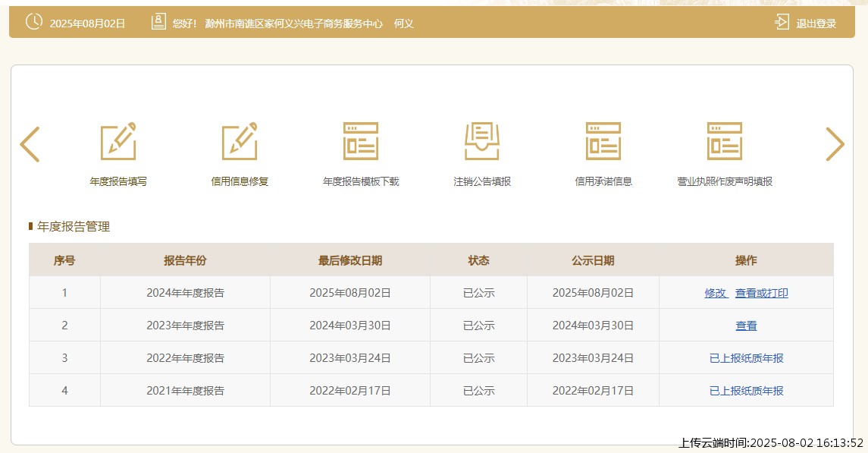This screenshot has height=453, width=868.
Task: Select the 2021年年度报告 cell
Action: (x=186, y=391)
